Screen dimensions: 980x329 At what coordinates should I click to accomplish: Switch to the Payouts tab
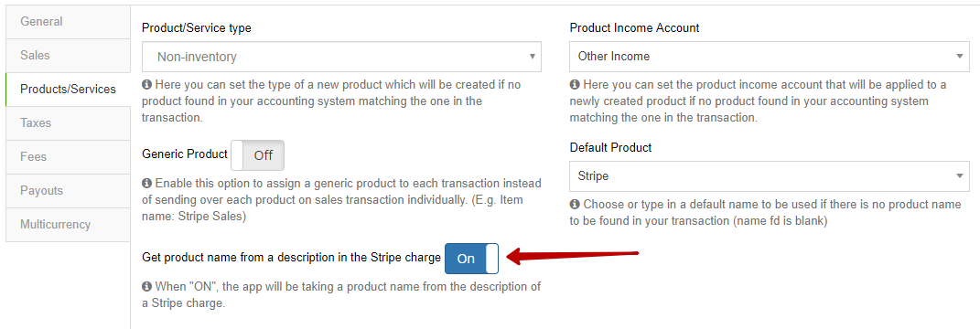point(68,190)
